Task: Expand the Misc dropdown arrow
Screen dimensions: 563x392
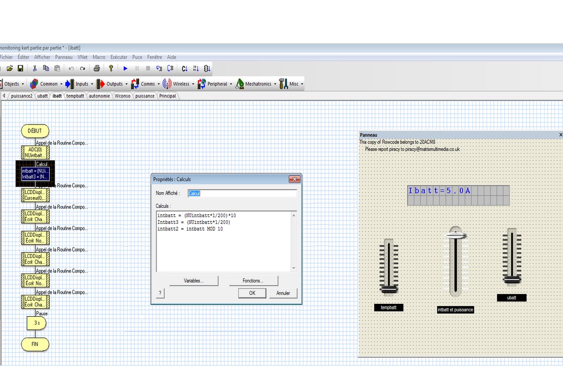Action: 302,84
